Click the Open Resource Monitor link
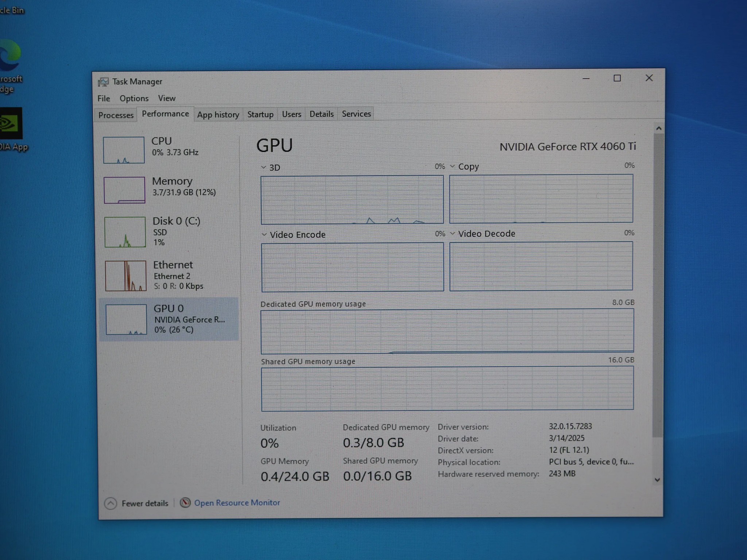The height and width of the screenshot is (560, 747). coord(237,503)
